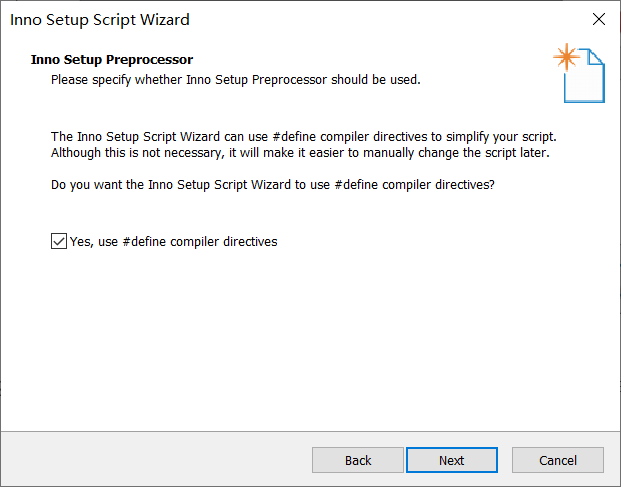This screenshot has width=621, height=487.
Task: Cancel the script wizard
Action: [x=558, y=460]
